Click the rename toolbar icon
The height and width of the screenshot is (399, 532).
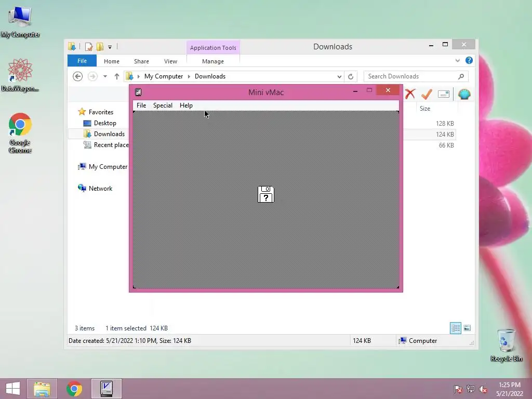[x=444, y=94]
